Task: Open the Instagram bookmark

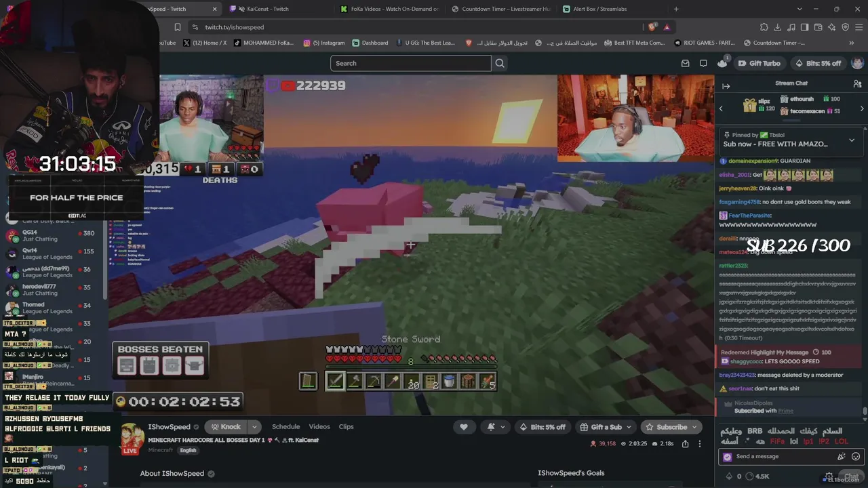Action: tap(324, 43)
